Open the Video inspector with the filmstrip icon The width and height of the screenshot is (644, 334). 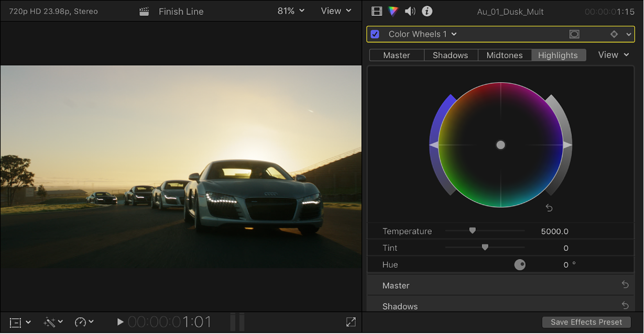[x=376, y=11]
